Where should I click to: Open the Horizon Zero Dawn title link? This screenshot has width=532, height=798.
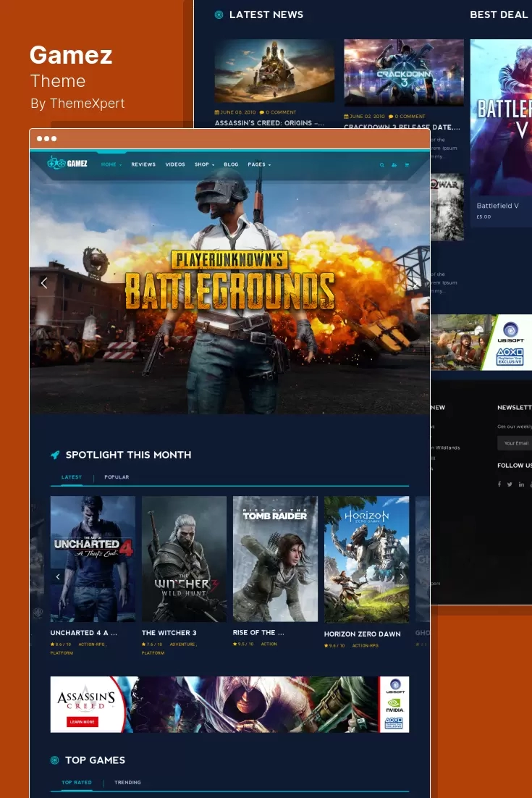362,634
